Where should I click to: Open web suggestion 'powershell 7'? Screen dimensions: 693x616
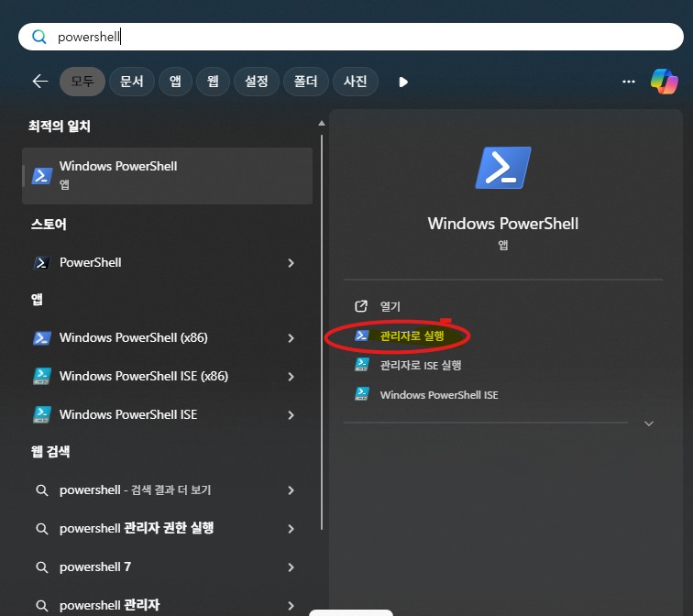167,566
